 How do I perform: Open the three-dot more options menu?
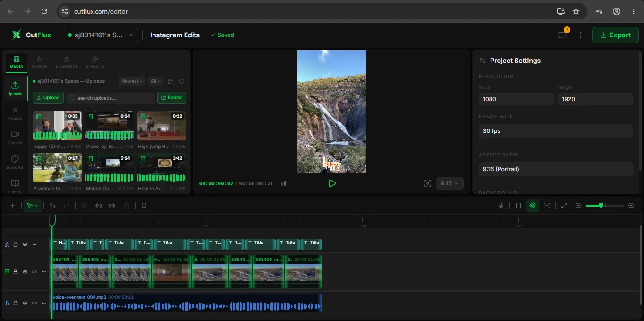tap(581, 35)
